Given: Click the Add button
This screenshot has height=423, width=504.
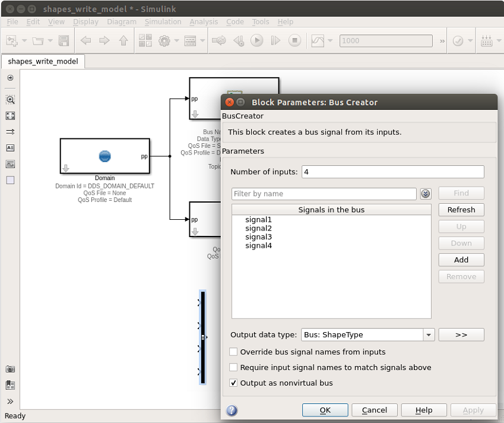Looking at the screenshot, I should 461,260.
